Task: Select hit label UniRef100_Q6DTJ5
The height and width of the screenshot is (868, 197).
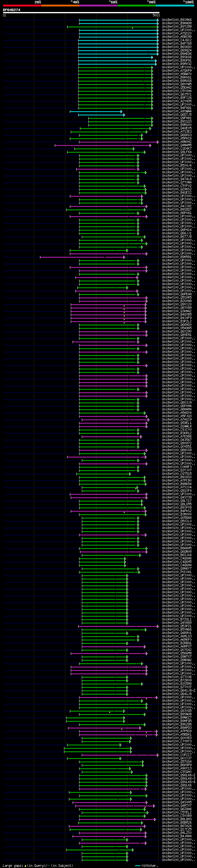Action: [x=177, y=115]
